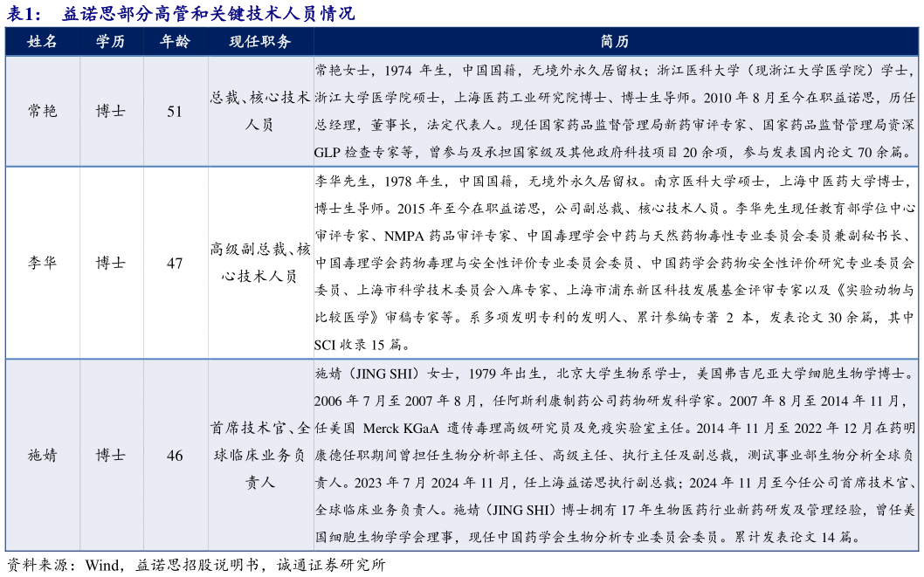Click the 高级副总裁、核心技术人员 position cell
Screen dimensions: 924x577
[258, 262]
